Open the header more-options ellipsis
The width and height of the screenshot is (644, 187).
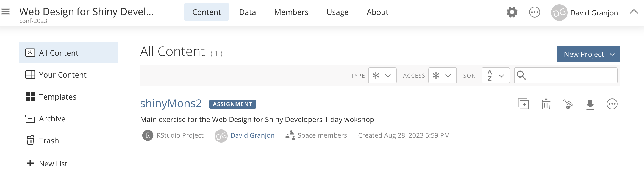535,12
